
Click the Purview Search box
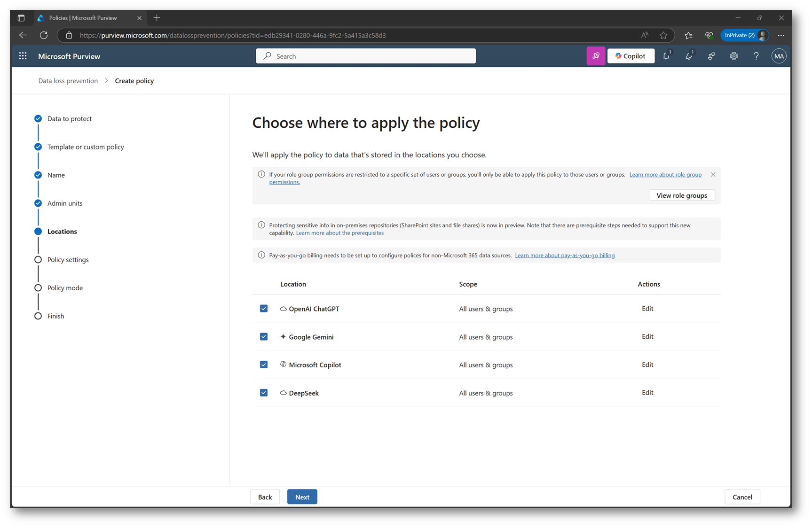[366, 56]
